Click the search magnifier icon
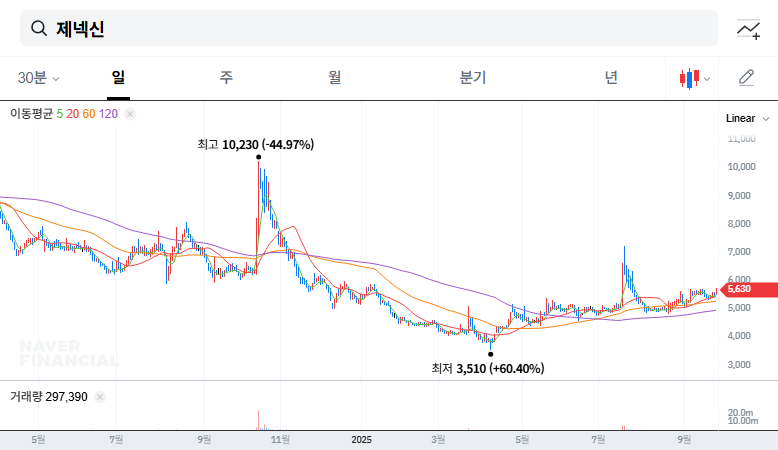Screen dimensions: 778x450 pyautogui.click(x=39, y=28)
